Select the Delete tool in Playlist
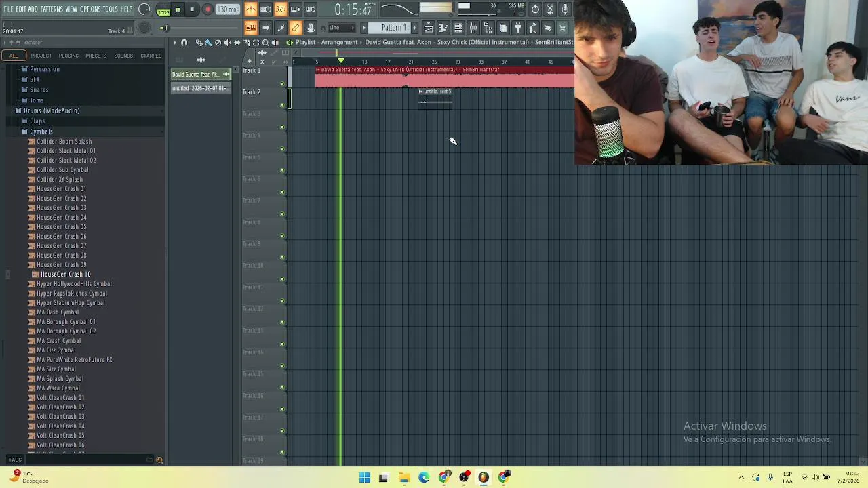 pyautogui.click(x=218, y=43)
